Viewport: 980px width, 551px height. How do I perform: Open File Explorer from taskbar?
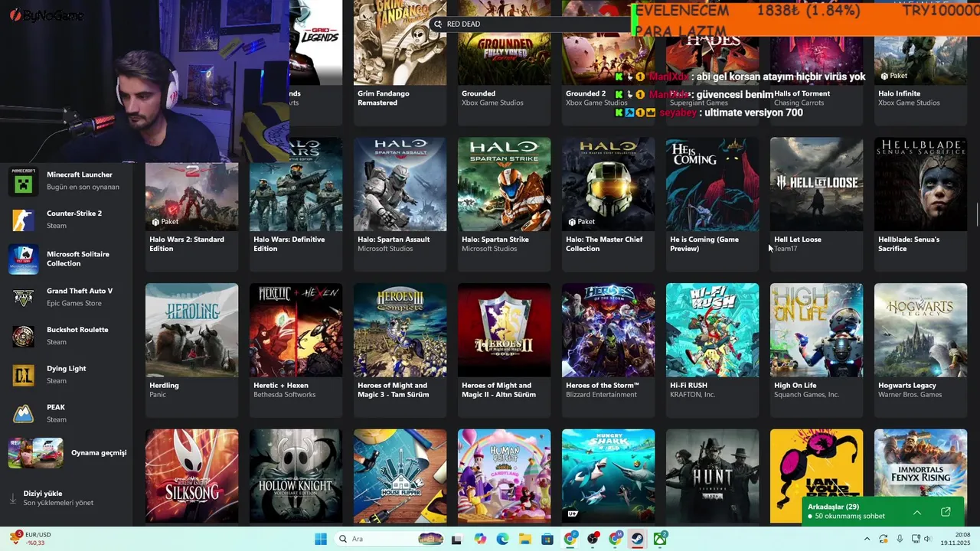[x=525, y=539]
